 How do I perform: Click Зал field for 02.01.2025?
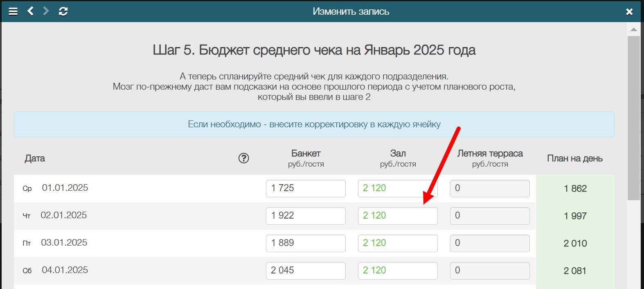[397, 216]
